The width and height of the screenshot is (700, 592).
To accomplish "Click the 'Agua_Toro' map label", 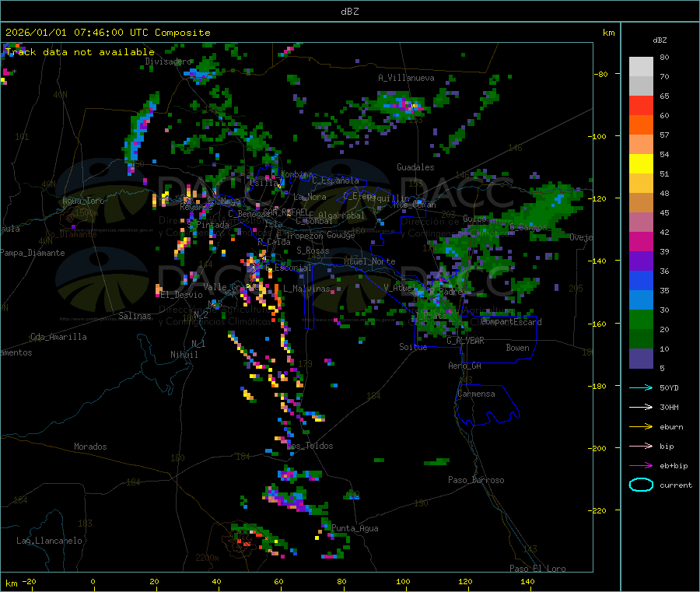I will click(83, 201).
